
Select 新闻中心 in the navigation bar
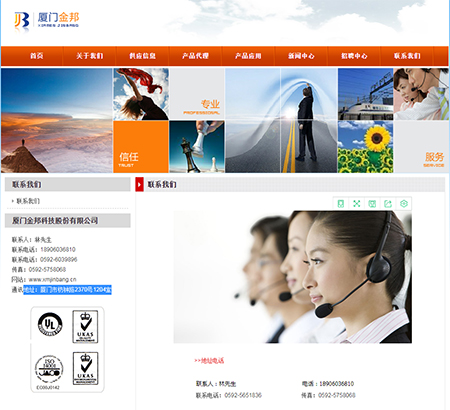point(301,56)
